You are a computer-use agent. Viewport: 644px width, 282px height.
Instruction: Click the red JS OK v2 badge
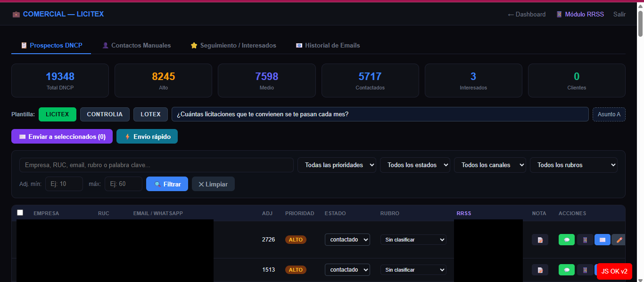[614, 271]
